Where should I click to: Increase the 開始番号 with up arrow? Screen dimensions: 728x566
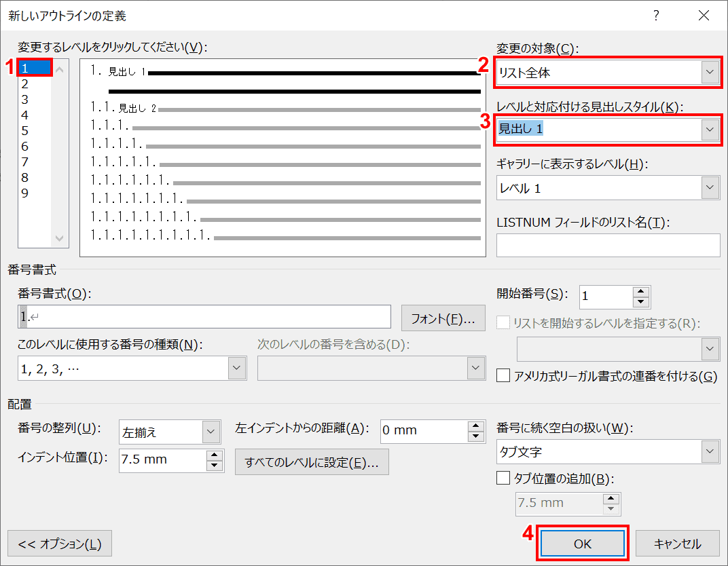[x=640, y=292]
